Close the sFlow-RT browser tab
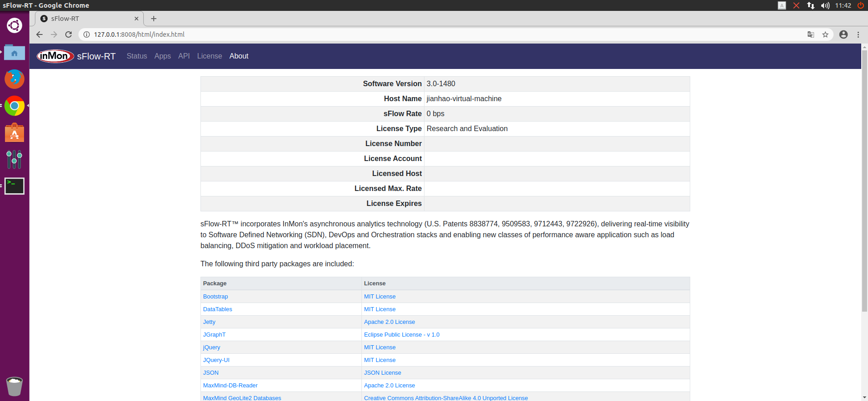The width and height of the screenshot is (868, 401). pos(137,19)
